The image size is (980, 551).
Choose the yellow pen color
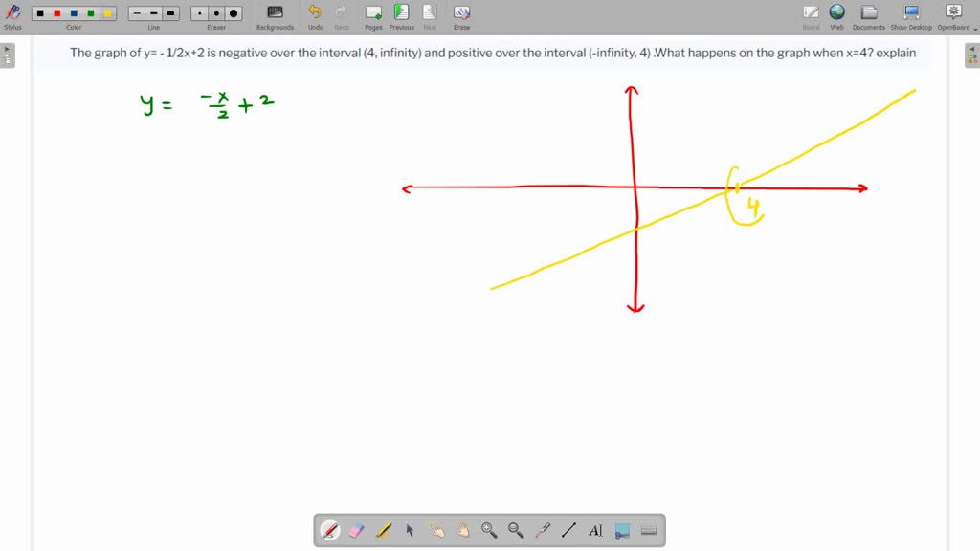click(x=107, y=13)
